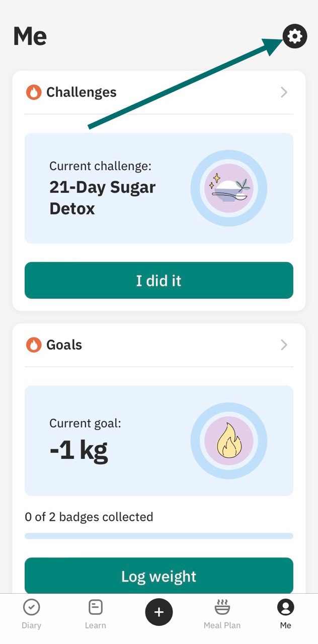This screenshot has width=318, height=644.
Task: Open the Current goal -1 kg card
Action: 159,441
